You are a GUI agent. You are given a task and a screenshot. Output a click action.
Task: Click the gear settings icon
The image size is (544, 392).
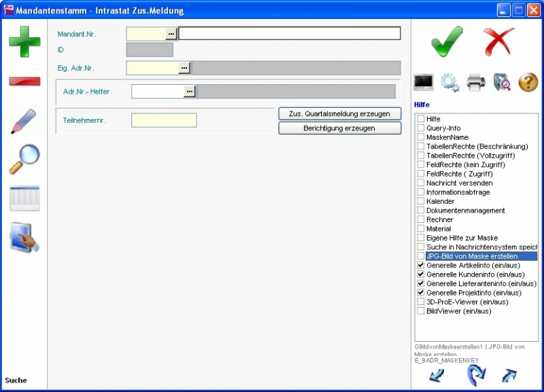click(449, 82)
